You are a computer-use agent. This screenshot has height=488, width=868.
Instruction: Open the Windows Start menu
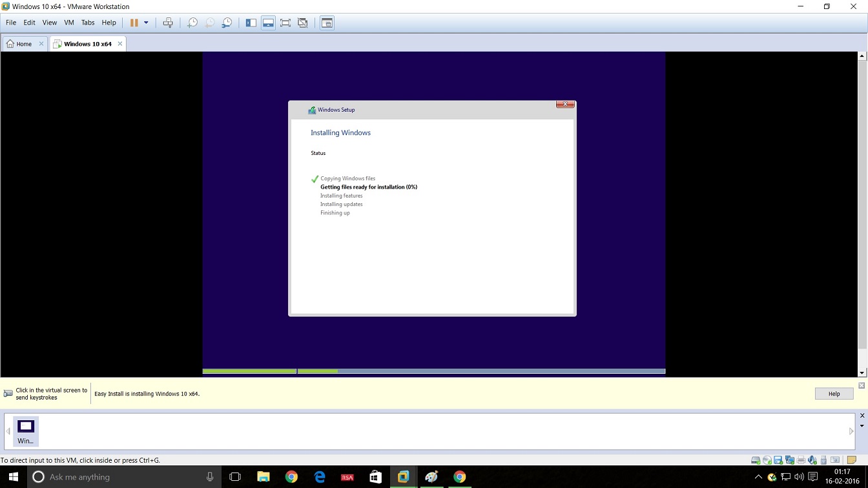point(14,477)
